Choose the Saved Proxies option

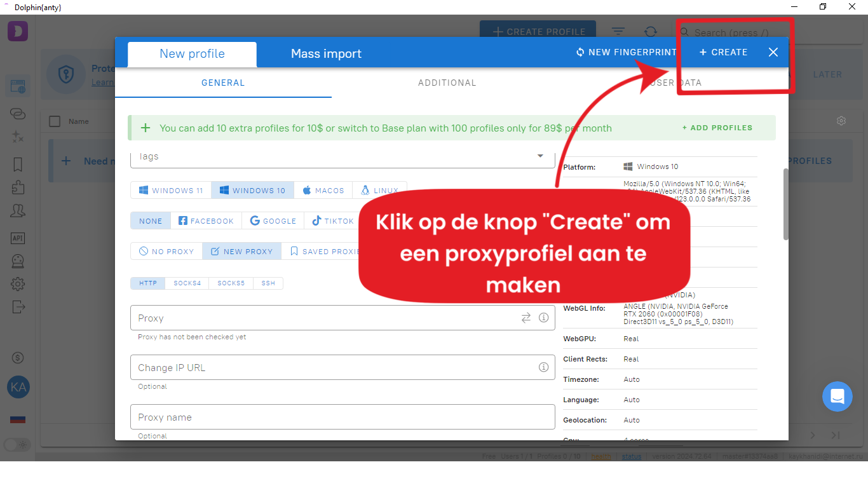(x=324, y=251)
